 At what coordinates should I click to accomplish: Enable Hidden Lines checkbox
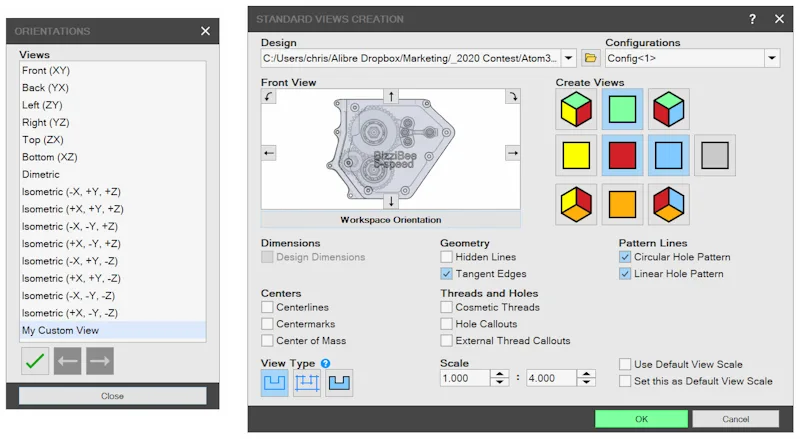[446, 257]
